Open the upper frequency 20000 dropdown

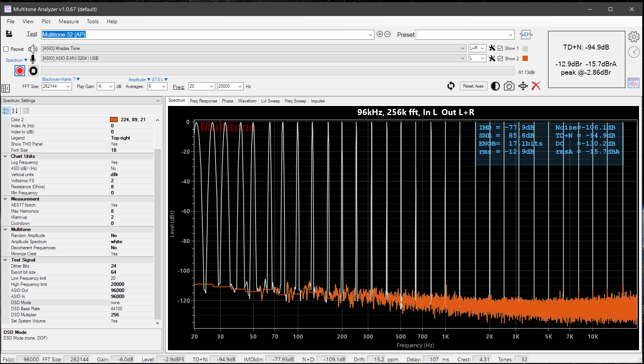240,87
